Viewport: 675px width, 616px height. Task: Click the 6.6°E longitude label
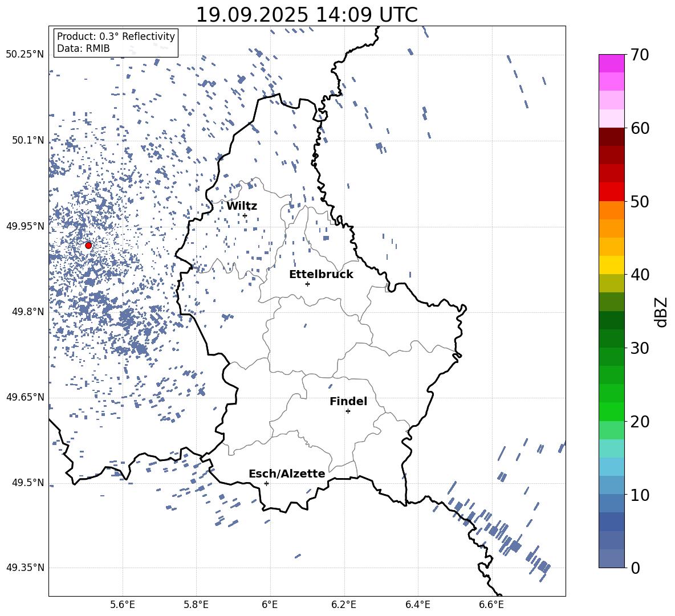(x=491, y=605)
